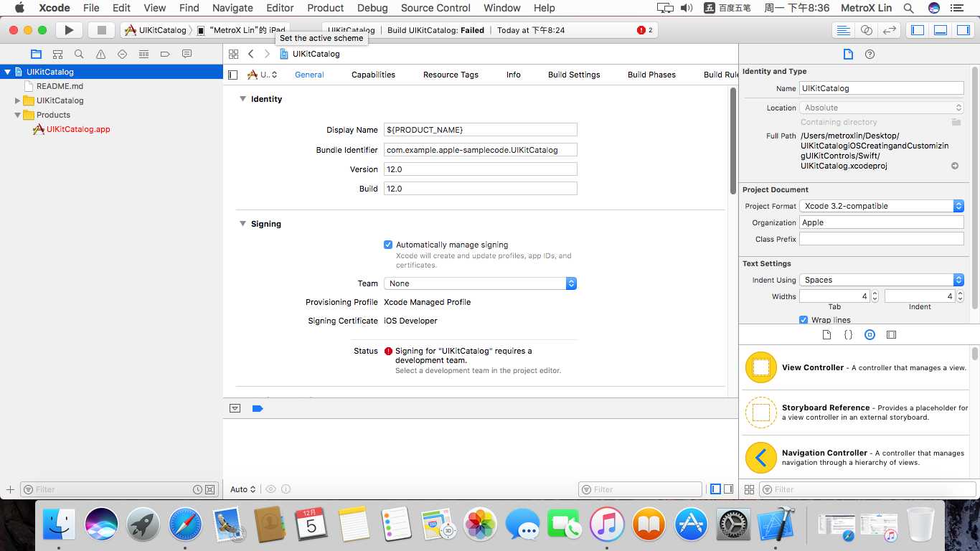Show the File Template library
Screen dimensions: 980x551
pyautogui.click(x=826, y=334)
